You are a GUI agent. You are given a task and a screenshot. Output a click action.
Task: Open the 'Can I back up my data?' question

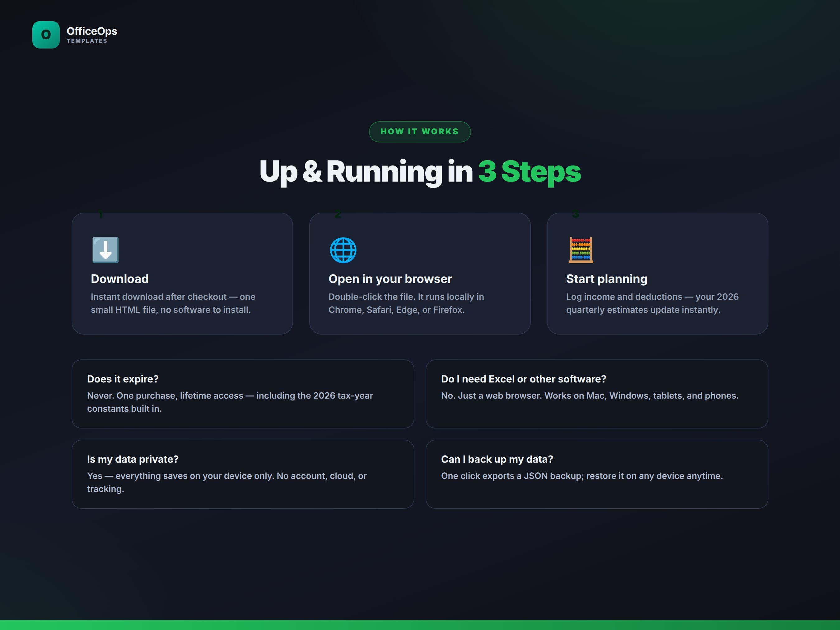pos(497,459)
